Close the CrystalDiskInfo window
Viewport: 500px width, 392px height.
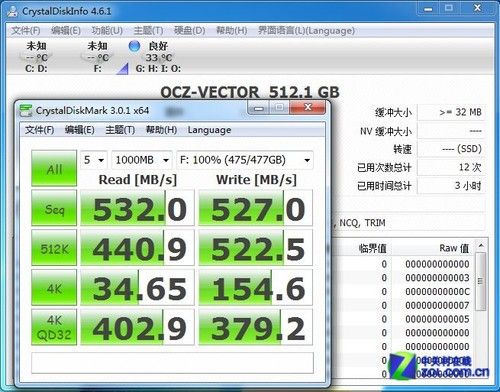pyautogui.click(x=477, y=8)
